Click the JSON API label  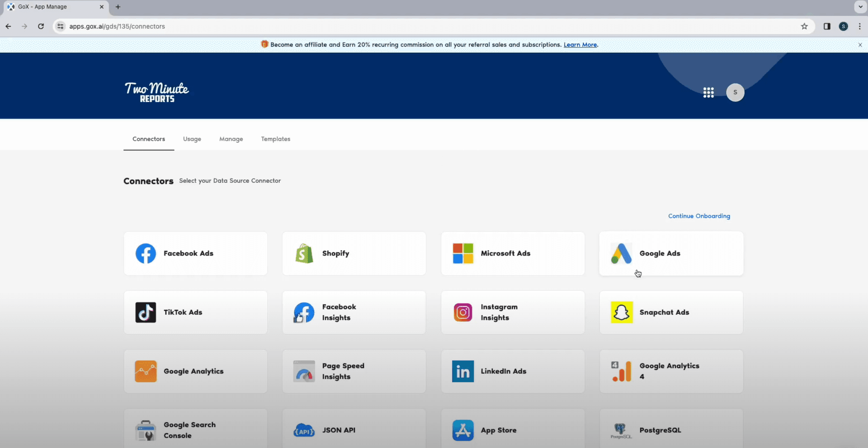click(339, 430)
